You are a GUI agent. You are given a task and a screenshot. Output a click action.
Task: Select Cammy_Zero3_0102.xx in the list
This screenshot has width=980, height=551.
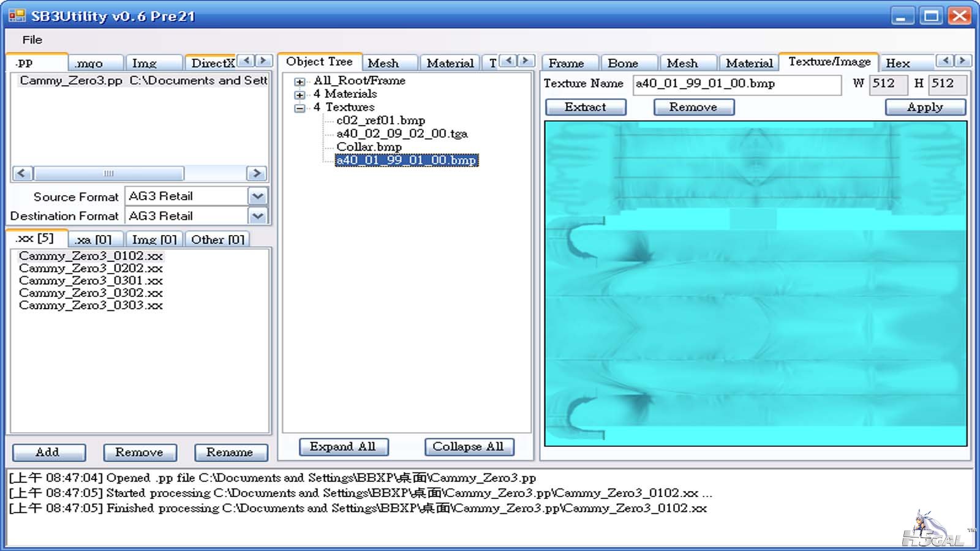(91, 256)
